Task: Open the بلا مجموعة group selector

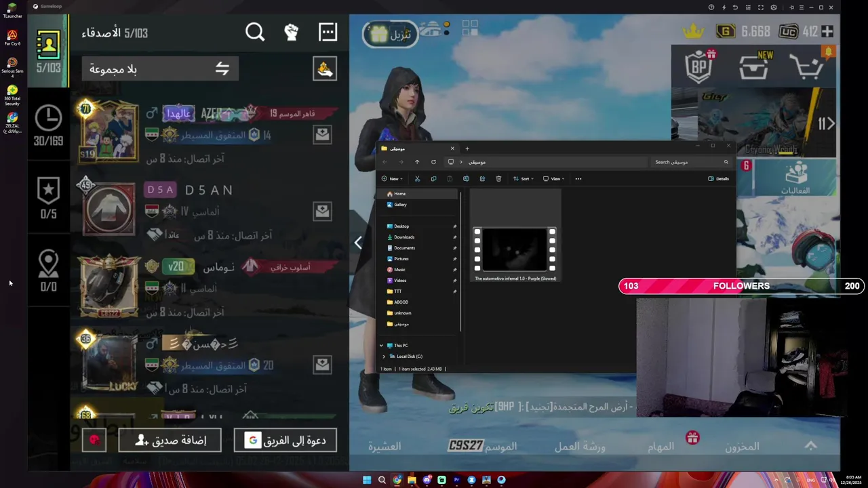Action: click(160, 68)
